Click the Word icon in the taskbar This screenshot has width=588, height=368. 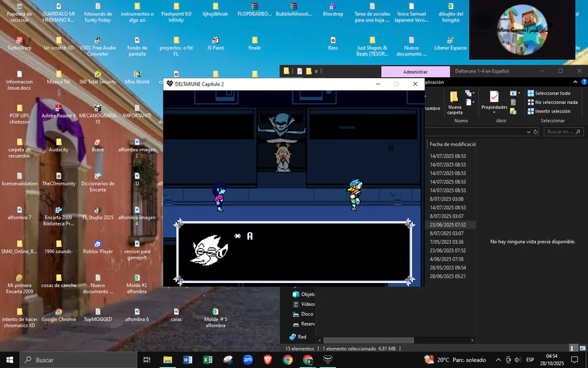pyautogui.click(x=188, y=360)
